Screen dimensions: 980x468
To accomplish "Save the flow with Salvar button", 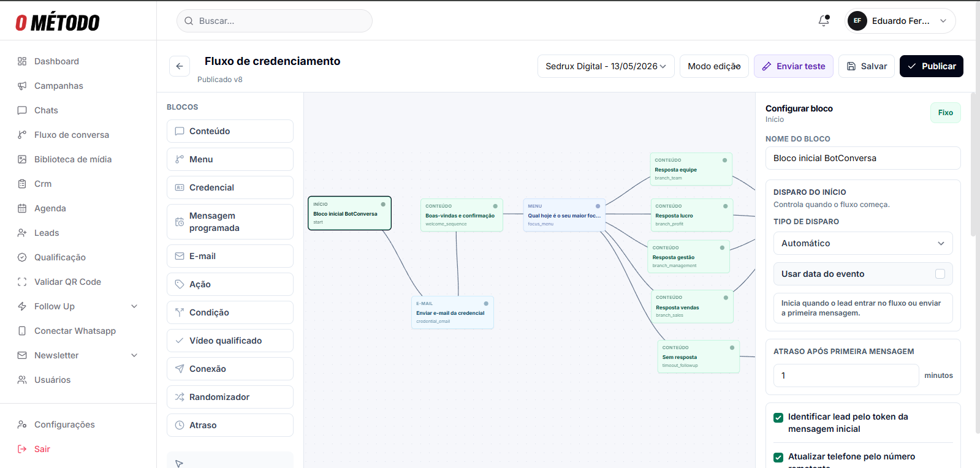I will click(x=867, y=66).
